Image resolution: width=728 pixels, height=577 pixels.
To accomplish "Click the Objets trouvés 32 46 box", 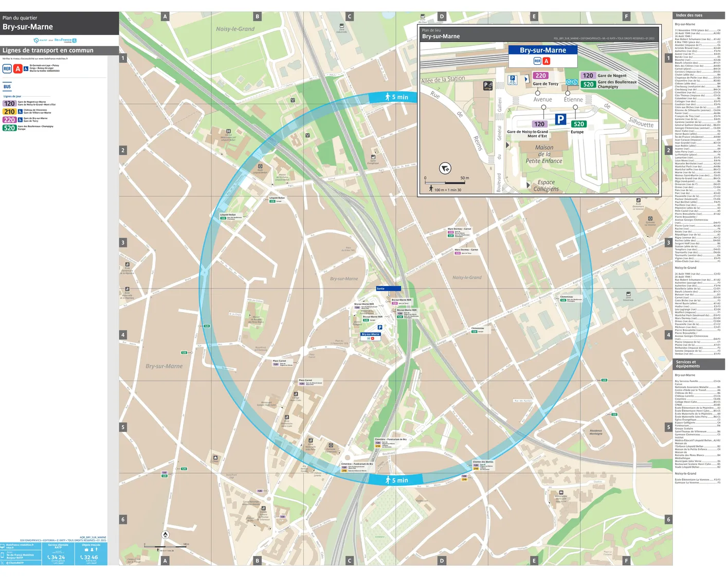I will point(91,554).
